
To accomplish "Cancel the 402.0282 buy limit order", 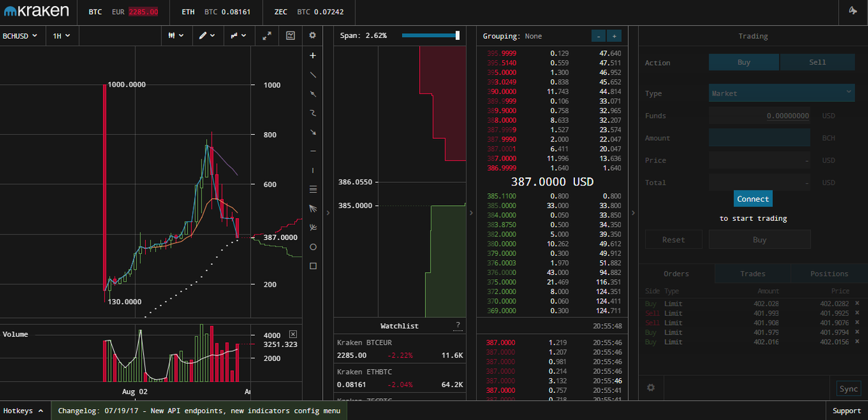I will [856, 303].
